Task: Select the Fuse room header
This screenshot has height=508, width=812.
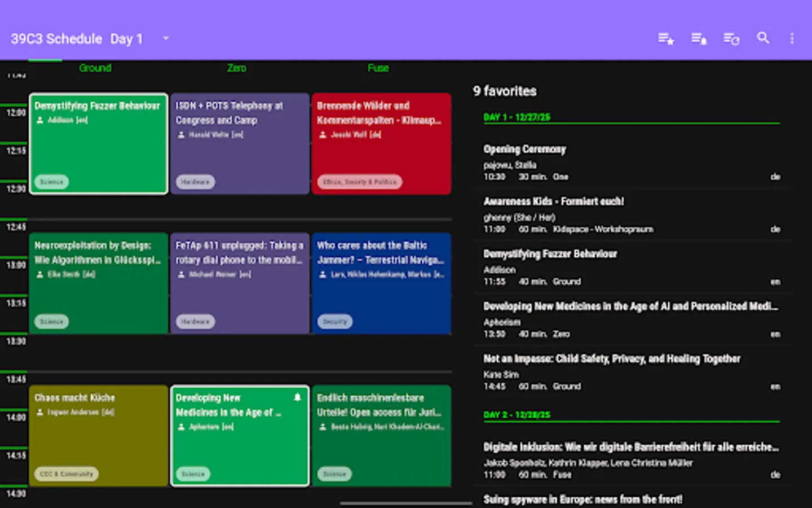Action: (378, 68)
